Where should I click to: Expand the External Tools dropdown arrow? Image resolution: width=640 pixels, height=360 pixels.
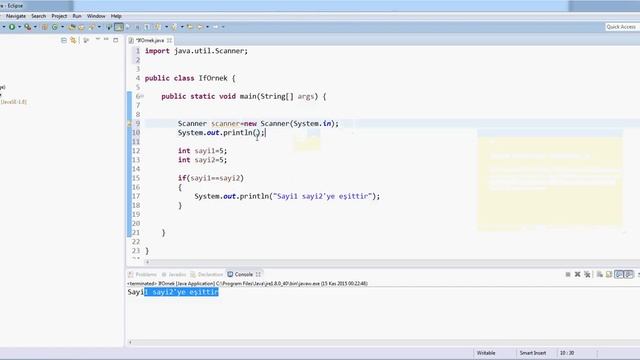tap(35, 27)
